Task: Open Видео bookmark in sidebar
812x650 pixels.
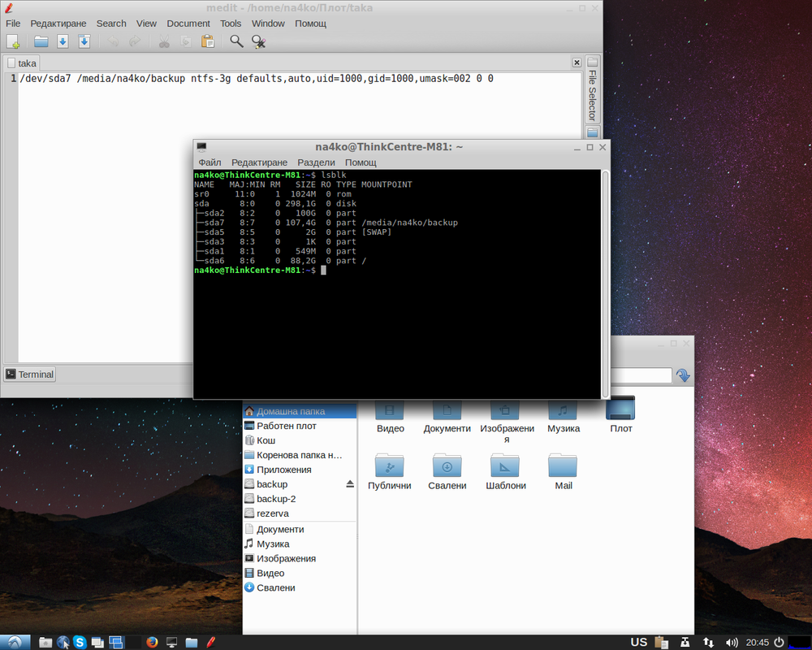Action: (300, 573)
